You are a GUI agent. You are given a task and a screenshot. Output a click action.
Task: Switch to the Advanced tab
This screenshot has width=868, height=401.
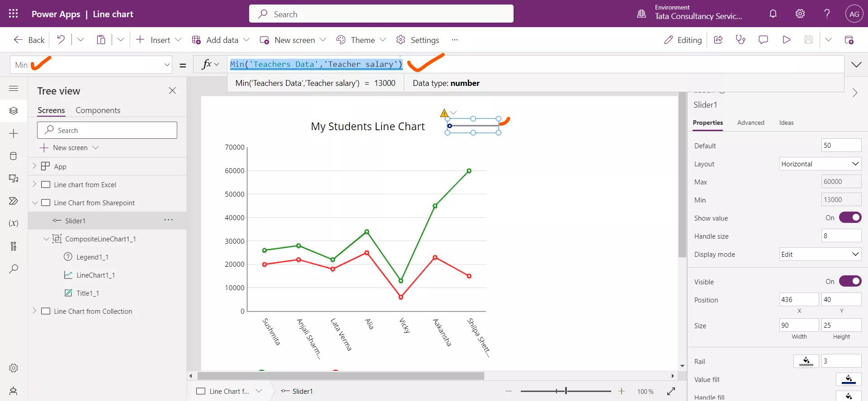point(750,123)
